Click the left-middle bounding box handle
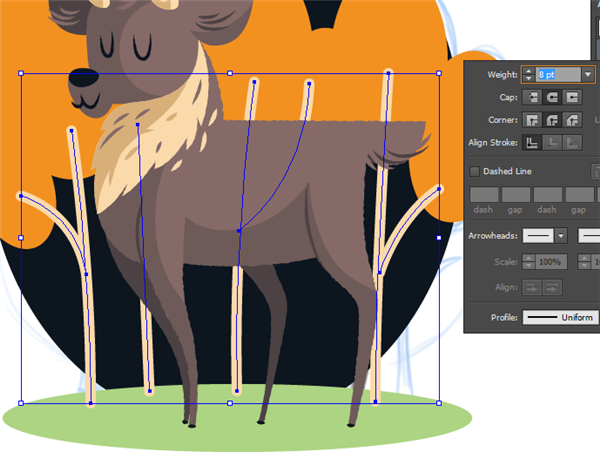 tap(21, 238)
